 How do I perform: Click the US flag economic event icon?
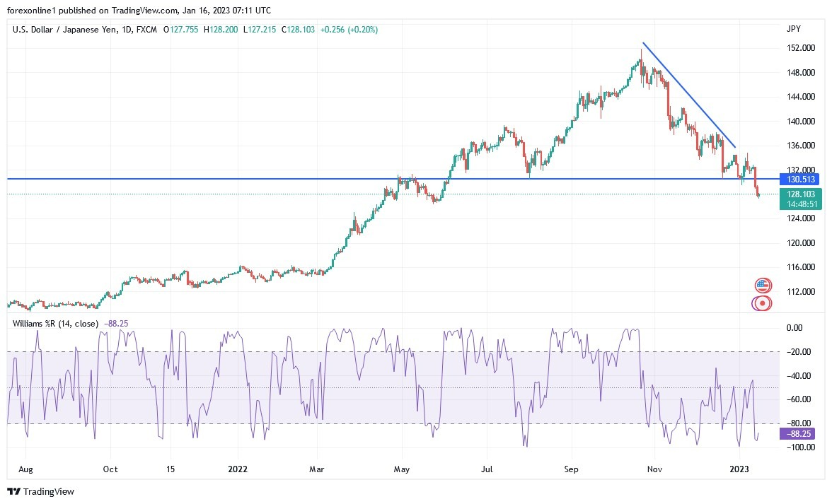(x=761, y=286)
